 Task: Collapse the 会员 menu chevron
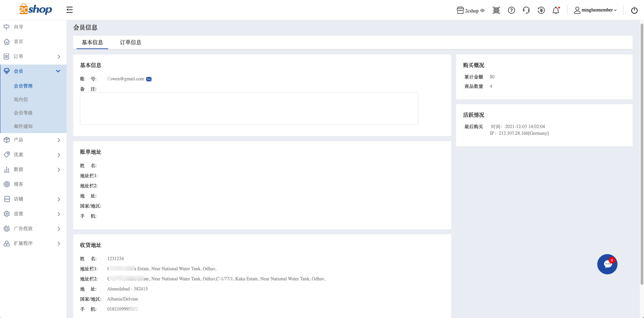58,71
